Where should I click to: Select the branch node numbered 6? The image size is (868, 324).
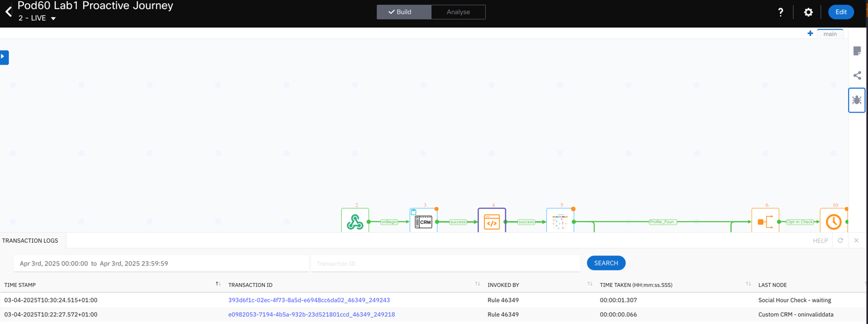click(765, 221)
